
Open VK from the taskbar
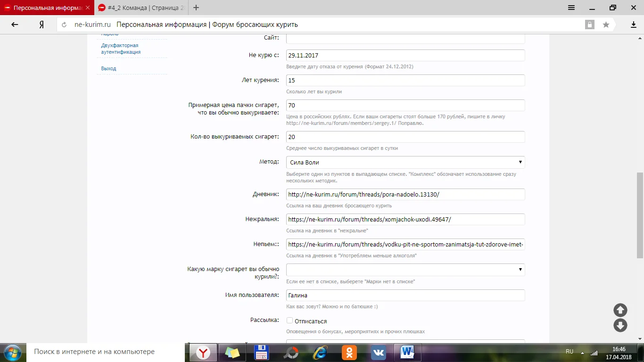(x=379, y=352)
